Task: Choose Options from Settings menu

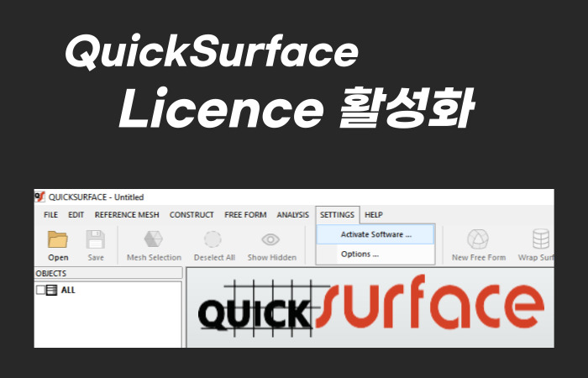Action: [x=375, y=254]
